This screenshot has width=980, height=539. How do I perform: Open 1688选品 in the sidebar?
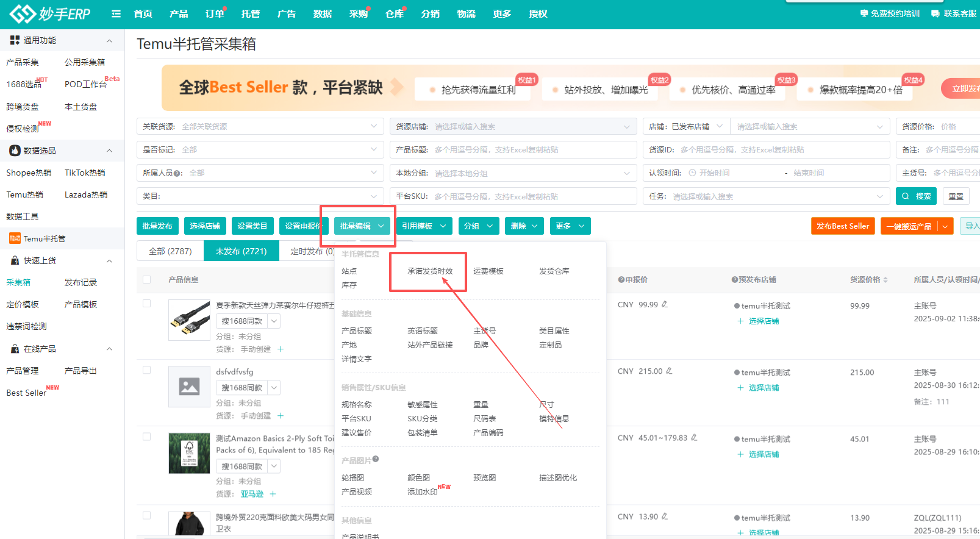coord(24,84)
